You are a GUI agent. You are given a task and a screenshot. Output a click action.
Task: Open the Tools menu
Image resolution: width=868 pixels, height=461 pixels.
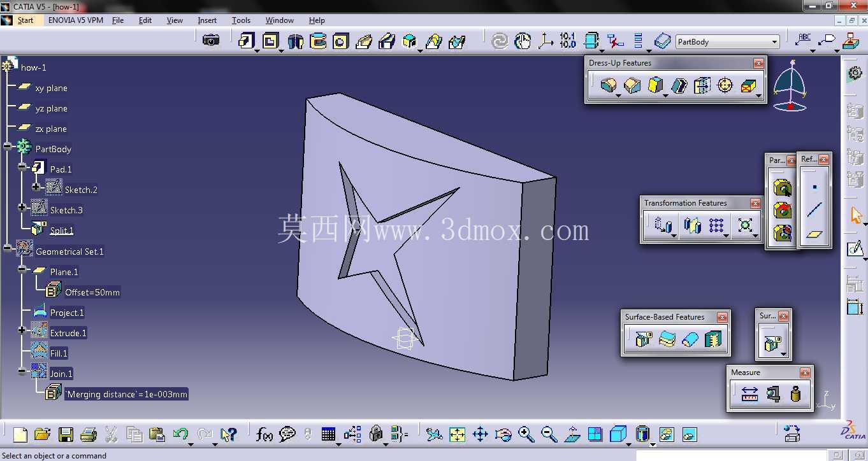241,20
